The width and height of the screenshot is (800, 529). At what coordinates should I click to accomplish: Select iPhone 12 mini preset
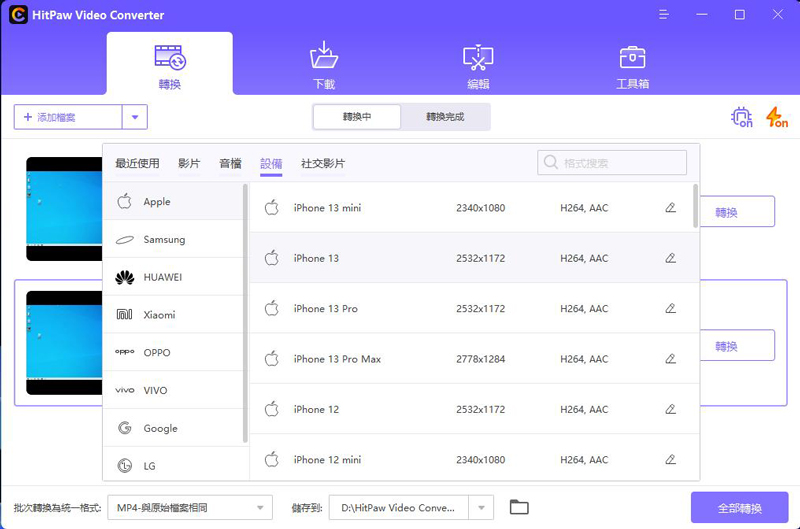474,458
